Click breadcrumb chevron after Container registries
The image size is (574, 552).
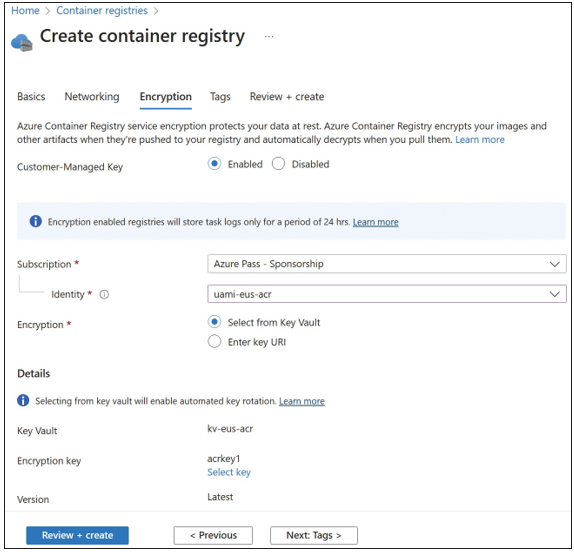156,11
